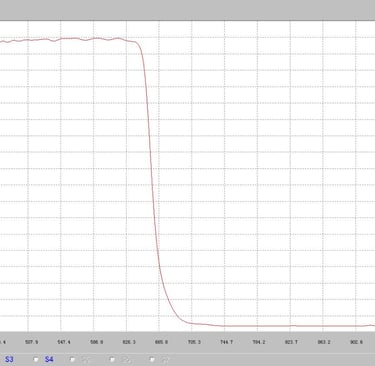The image size is (375, 366).
Task: Click the 665.8 x-axis value
Action: [161, 342]
